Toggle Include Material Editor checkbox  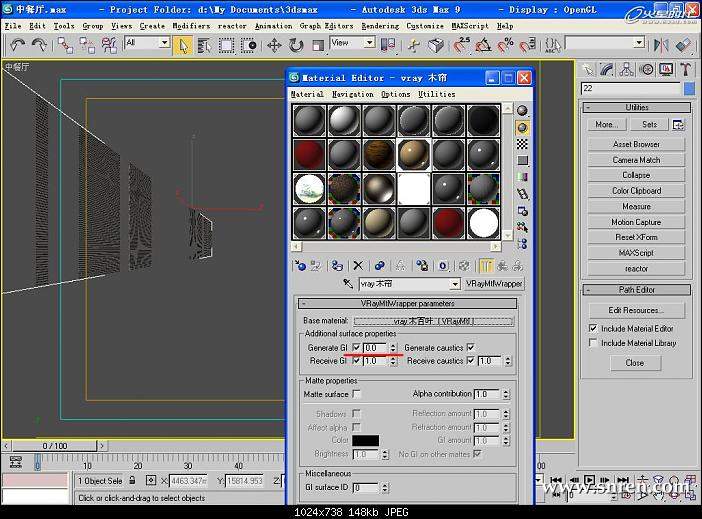point(593,328)
